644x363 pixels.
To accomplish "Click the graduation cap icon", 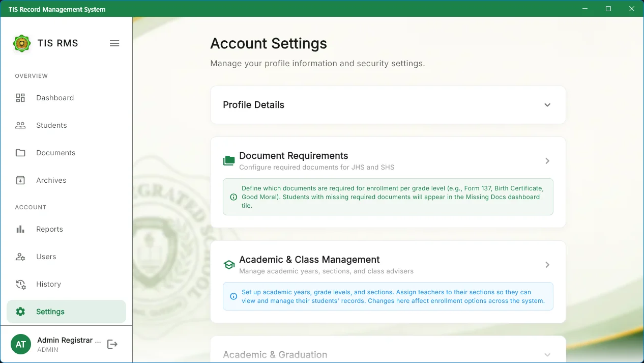I will 229,265.
